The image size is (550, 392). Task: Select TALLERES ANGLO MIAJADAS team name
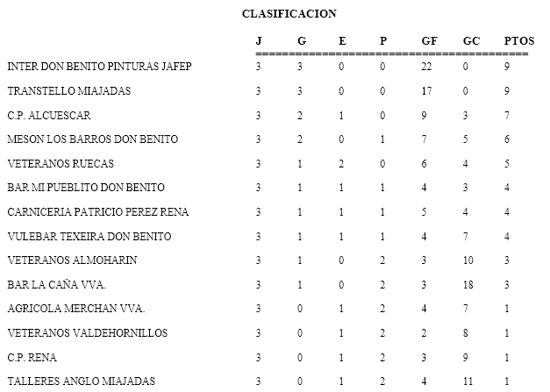81,381
